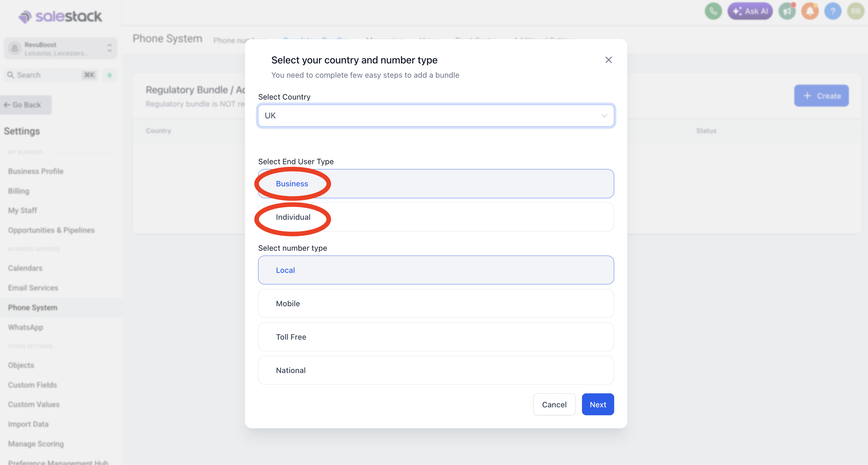Open Calendars settings

(25, 268)
